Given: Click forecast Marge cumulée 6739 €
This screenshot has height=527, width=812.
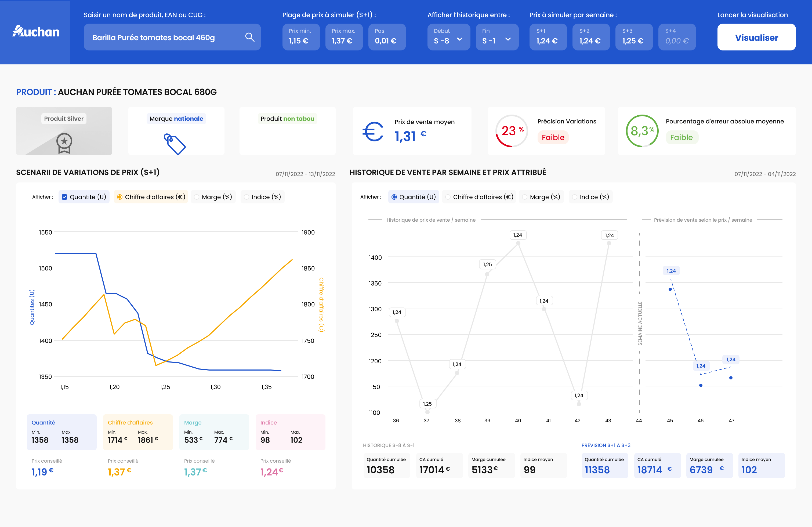Looking at the screenshot, I should (709, 466).
